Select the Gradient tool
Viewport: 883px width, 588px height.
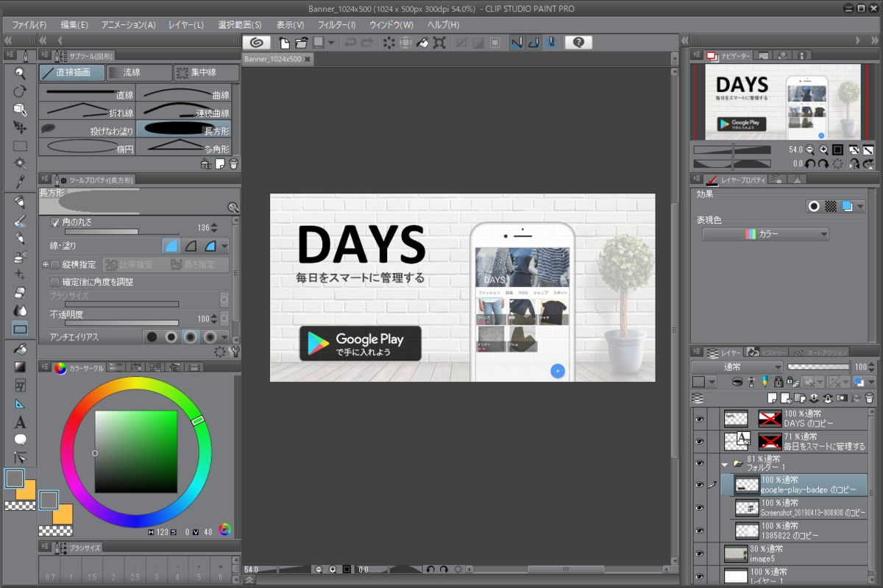[20, 366]
